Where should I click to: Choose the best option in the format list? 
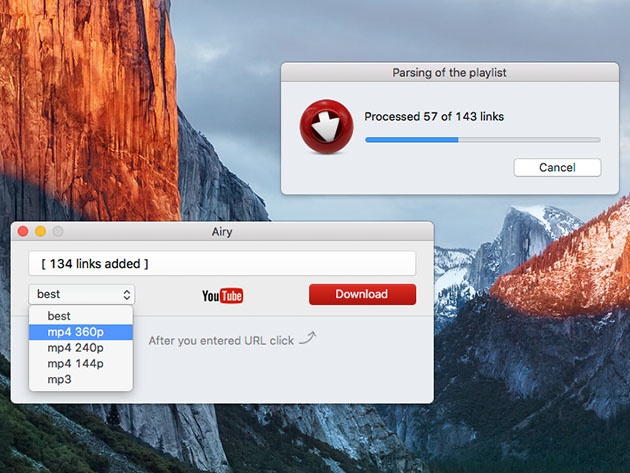(81, 316)
